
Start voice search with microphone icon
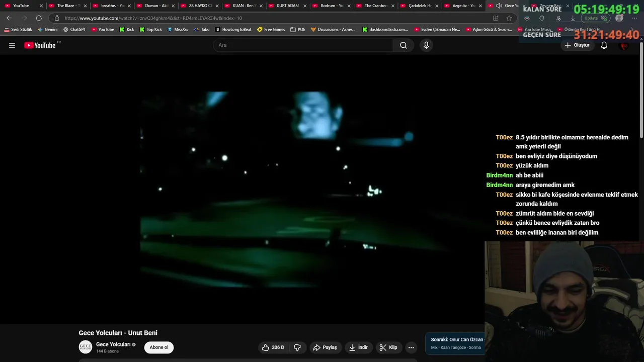(426, 45)
